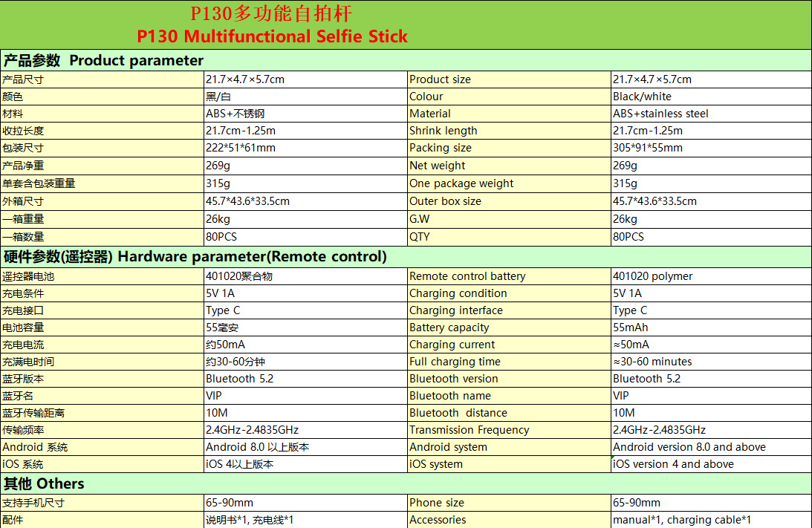
Task: Select the G.W label cell
Action: (x=509, y=219)
